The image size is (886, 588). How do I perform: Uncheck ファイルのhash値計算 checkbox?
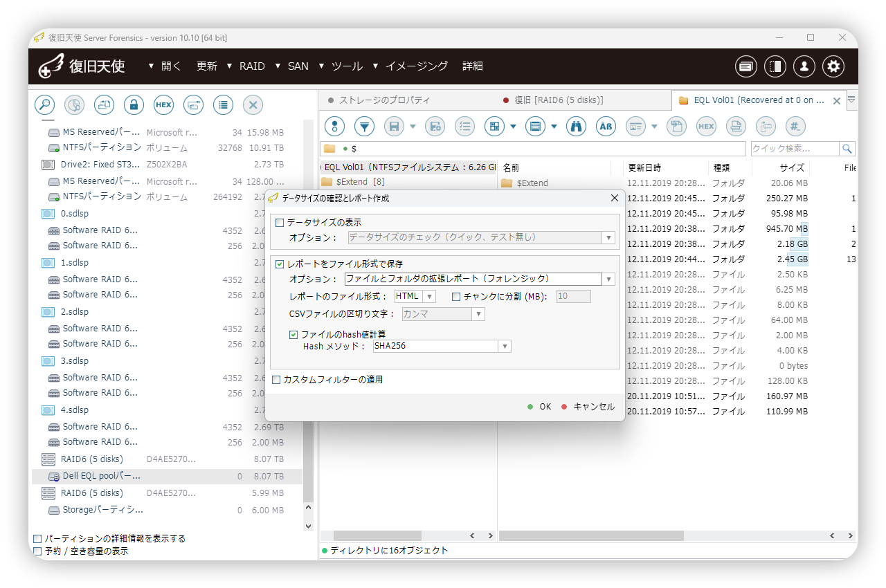pyautogui.click(x=293, y=334)
